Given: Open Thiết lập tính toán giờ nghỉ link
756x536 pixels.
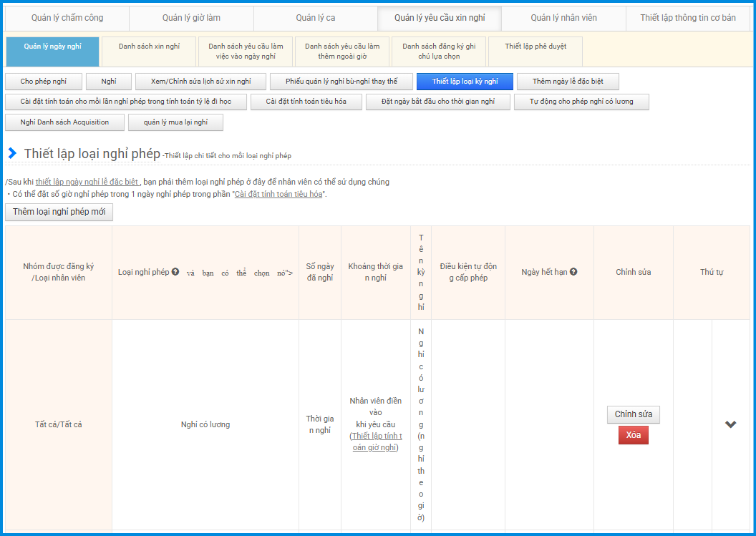Looking at the screenshot, I should click(x=376, y=442).
